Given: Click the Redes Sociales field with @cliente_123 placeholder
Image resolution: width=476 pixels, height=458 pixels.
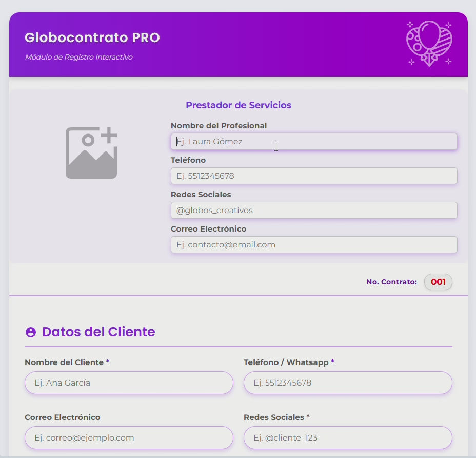Looking at the screenshot, I should [348, 437].
